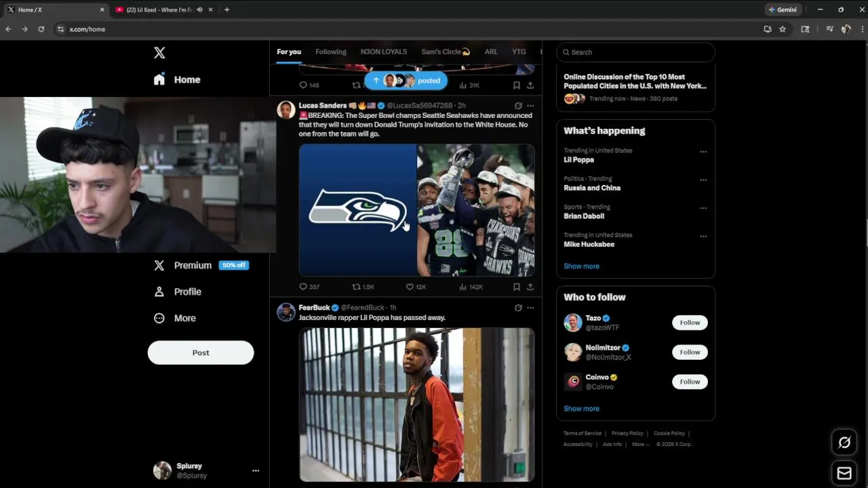868x488 pixels.
Task: Select the ARL tab
Action: 491,52
